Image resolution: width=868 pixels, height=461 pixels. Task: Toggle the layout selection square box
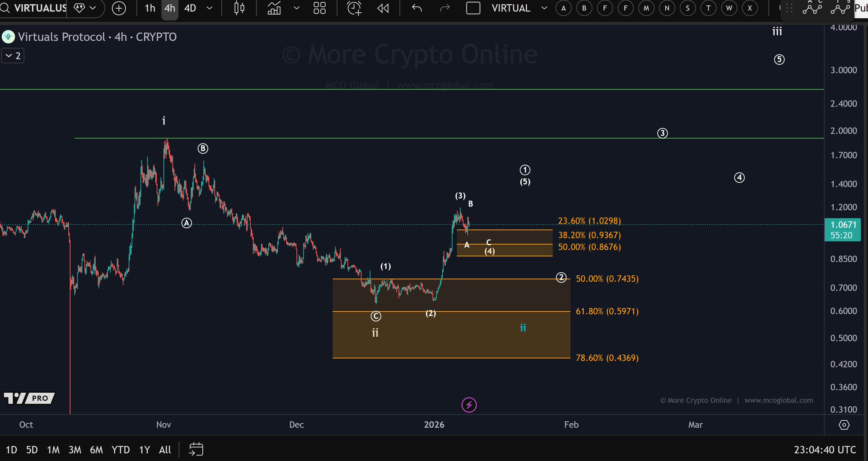473,8
